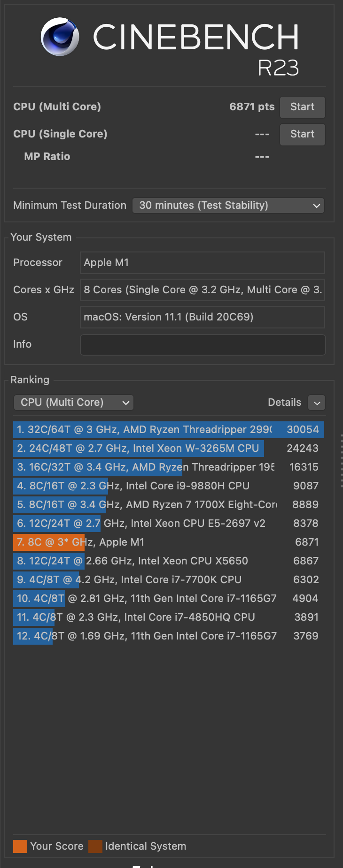Image resolution: width=343 pixels, height=868 pixels.
Task: Select the 2.81 GHz i7-1165G7 ranking row
Action: (x=169, y=598)
